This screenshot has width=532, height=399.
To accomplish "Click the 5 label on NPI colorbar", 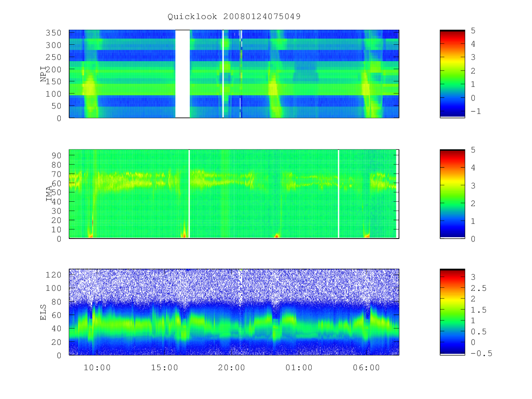I will tap(473, 31).
